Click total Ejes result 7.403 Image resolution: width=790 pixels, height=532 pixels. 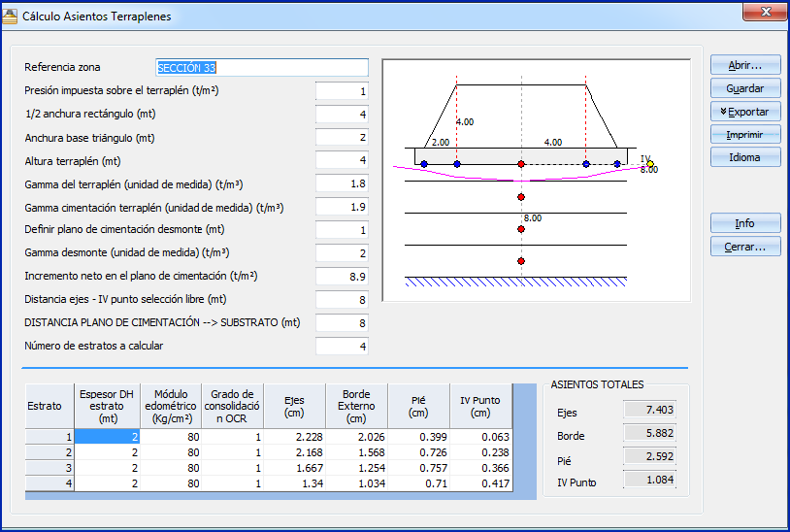(649, 410)
